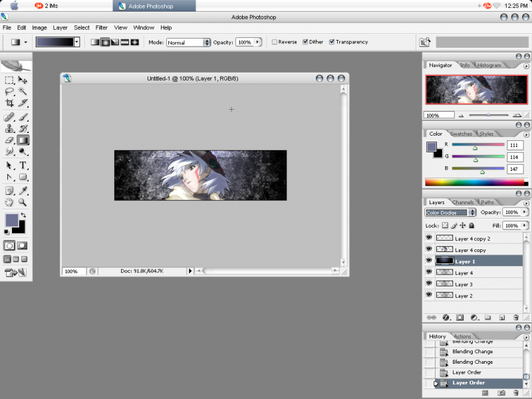Open the tool preset picker arrow

(25, 43)
